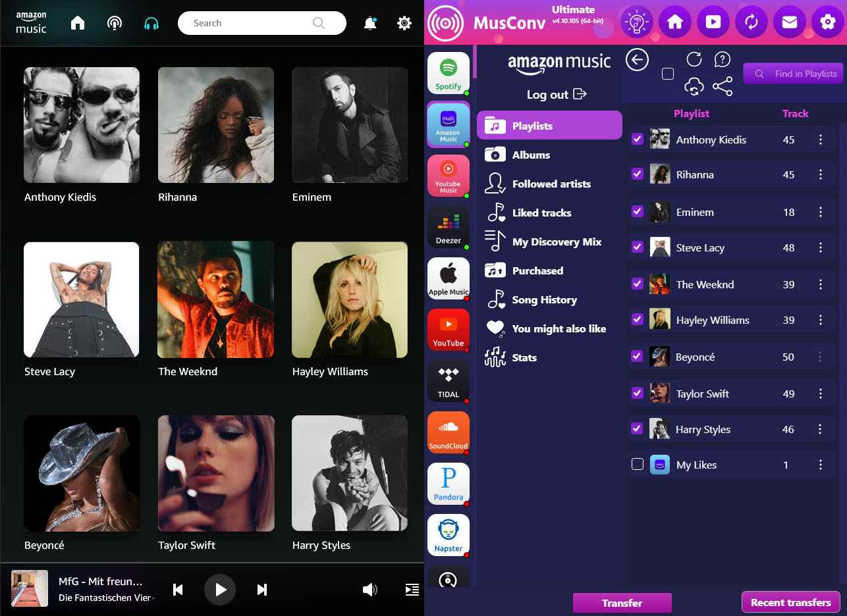Open options menu for Steve Lacy row

click(821, 247)
